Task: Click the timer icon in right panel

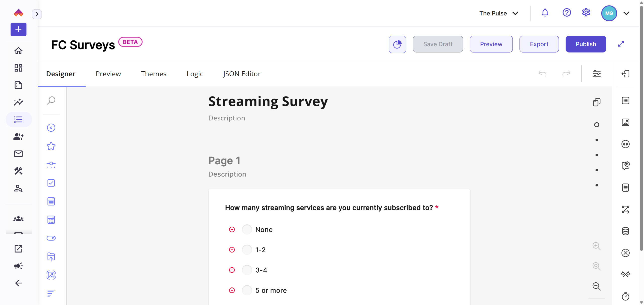Action: point(625,296)
